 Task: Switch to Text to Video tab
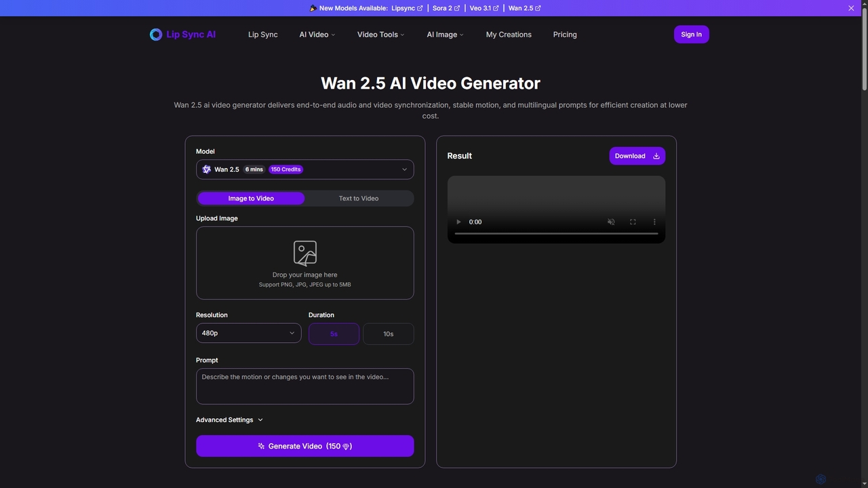[359, 199]
